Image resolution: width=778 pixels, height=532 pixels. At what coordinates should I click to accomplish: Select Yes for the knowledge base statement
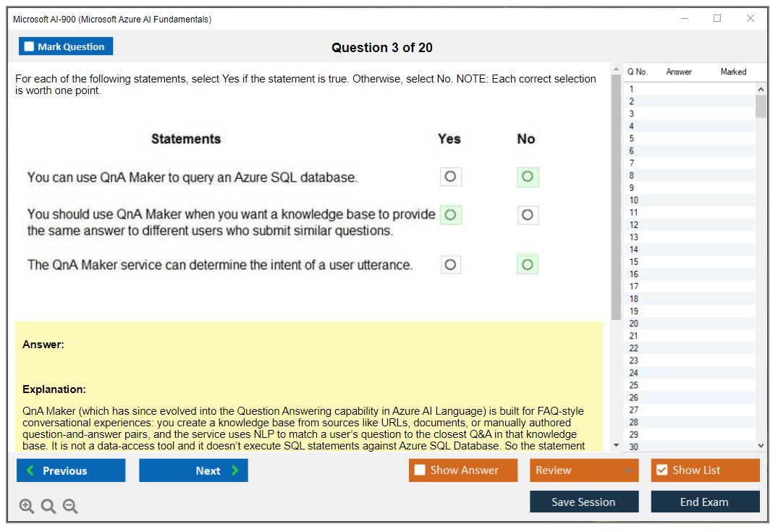click(450, 214)
